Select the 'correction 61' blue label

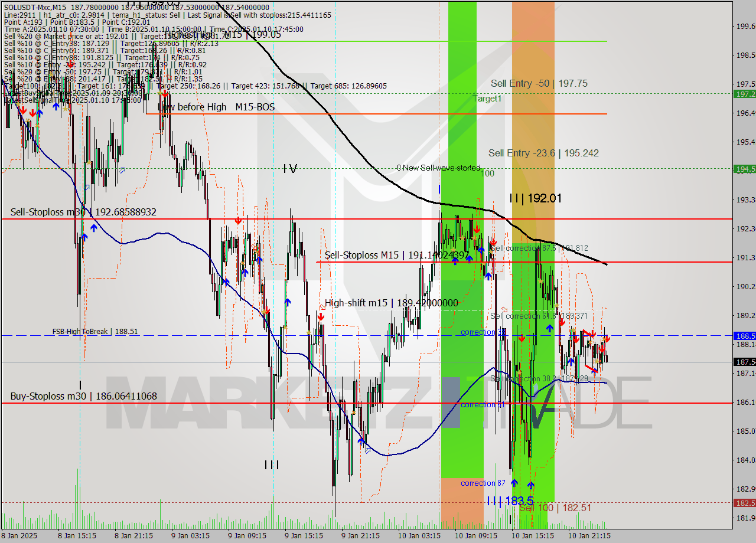click(482, 405)
